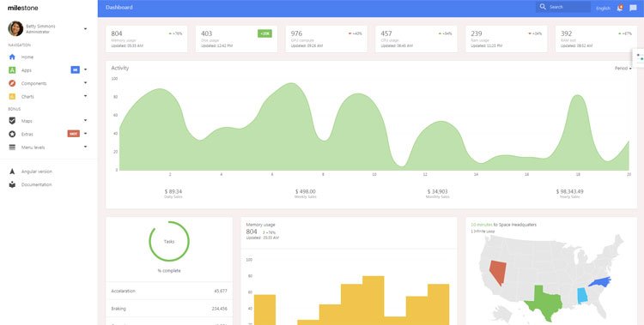The height and width of the screenshot is (325, 644).
Task: Open notifications via the bell icon
Action: [620, 8]
